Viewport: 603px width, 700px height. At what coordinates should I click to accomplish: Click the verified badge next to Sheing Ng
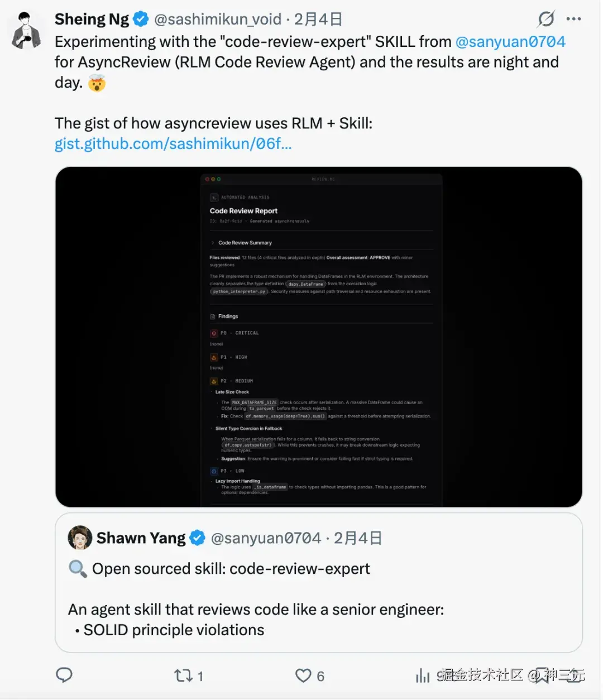point(141,20)
